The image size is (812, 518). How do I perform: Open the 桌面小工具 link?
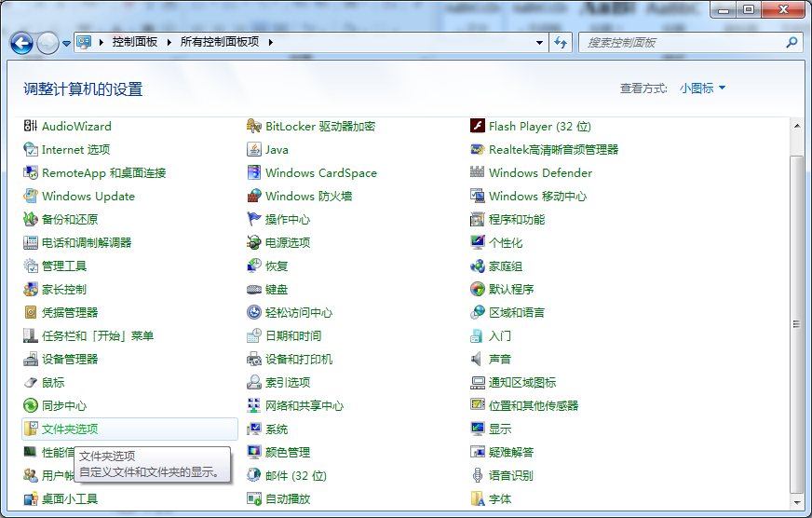(70, 498)
